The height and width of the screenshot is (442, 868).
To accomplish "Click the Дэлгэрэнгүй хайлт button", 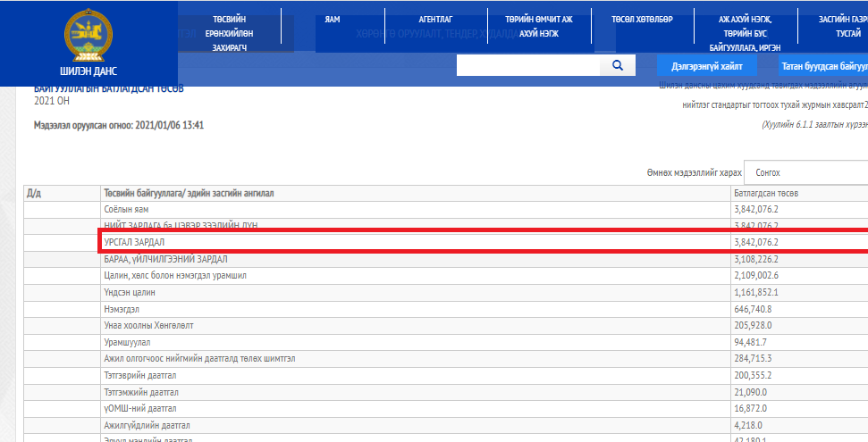I will 707,66.
